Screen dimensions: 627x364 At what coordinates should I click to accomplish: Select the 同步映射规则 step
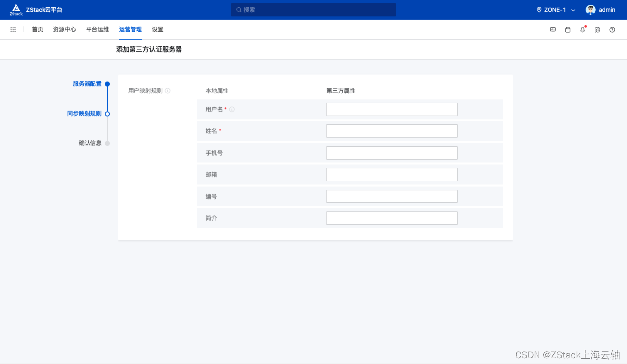pyautogui.click(x=84, y=113)
